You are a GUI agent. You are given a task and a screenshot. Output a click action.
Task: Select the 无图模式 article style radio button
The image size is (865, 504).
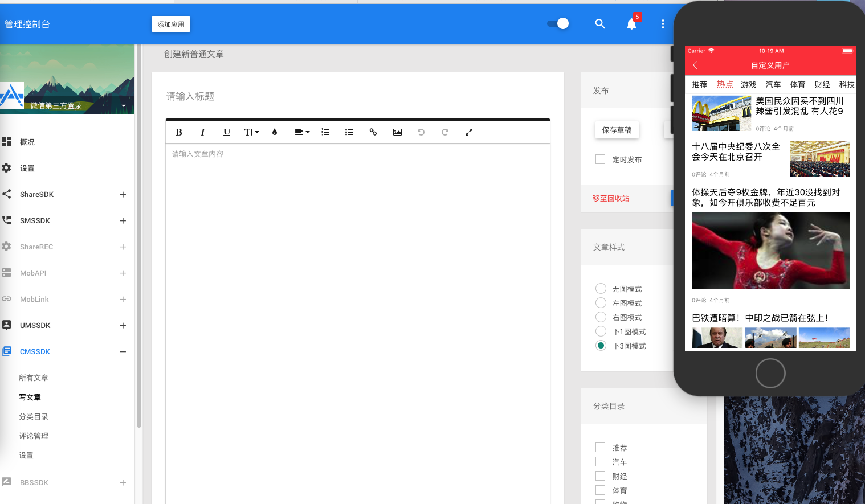pos(601,288)
